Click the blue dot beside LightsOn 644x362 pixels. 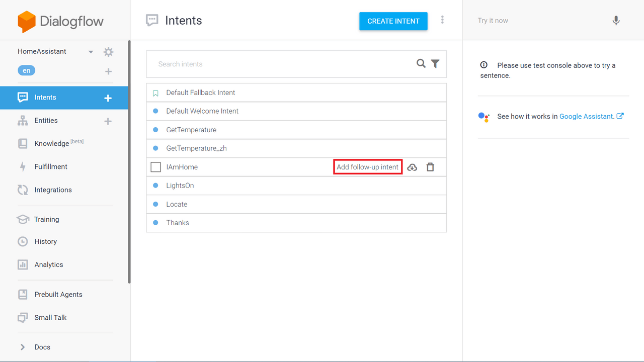[x=155, y=186]
